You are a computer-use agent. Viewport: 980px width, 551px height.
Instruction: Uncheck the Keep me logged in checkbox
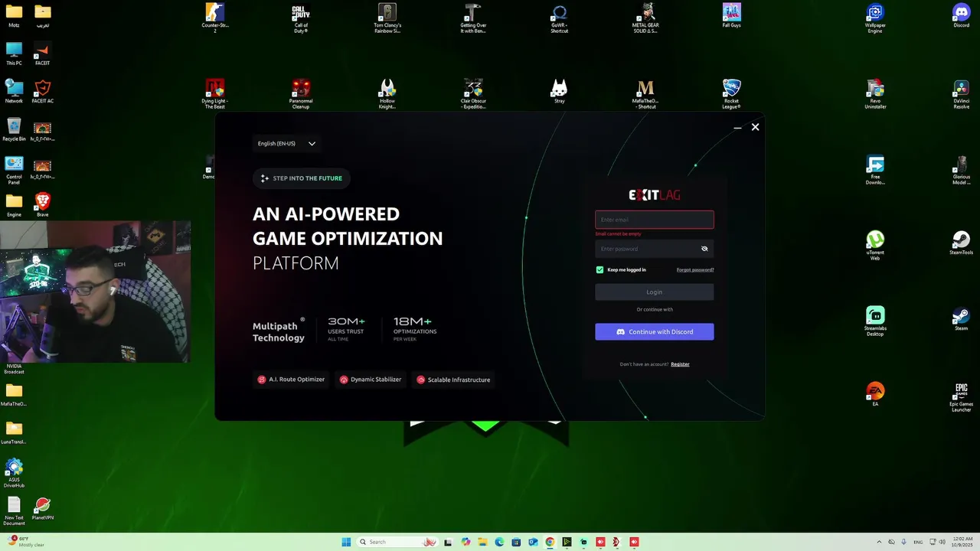tap(599, 269)
